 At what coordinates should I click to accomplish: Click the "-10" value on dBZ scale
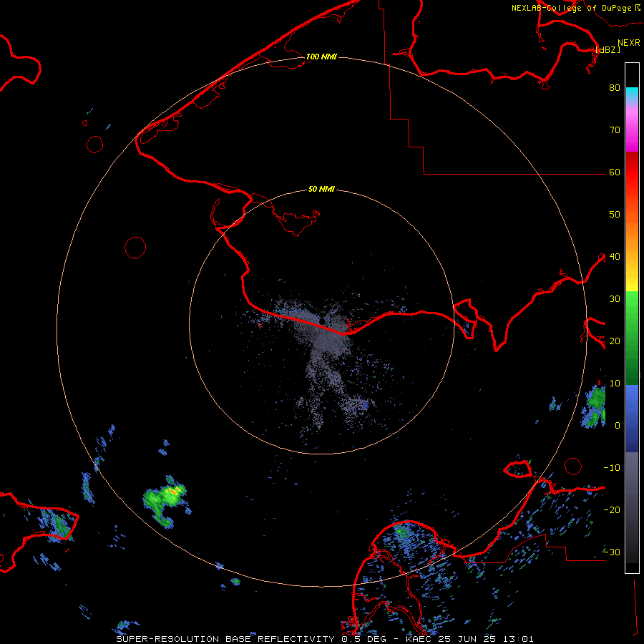[x=612, y=467]
